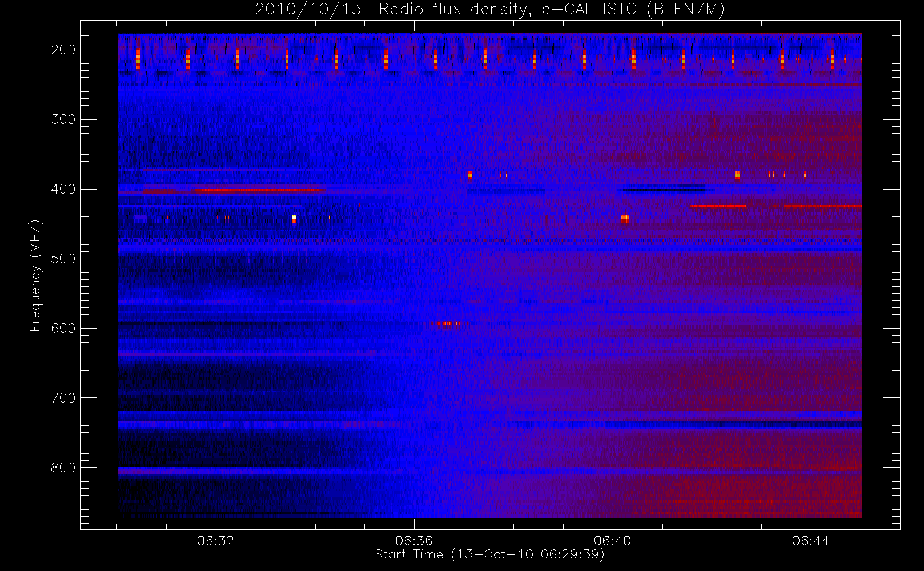Click the 06:44 time tick label

[x=810, y=541]
